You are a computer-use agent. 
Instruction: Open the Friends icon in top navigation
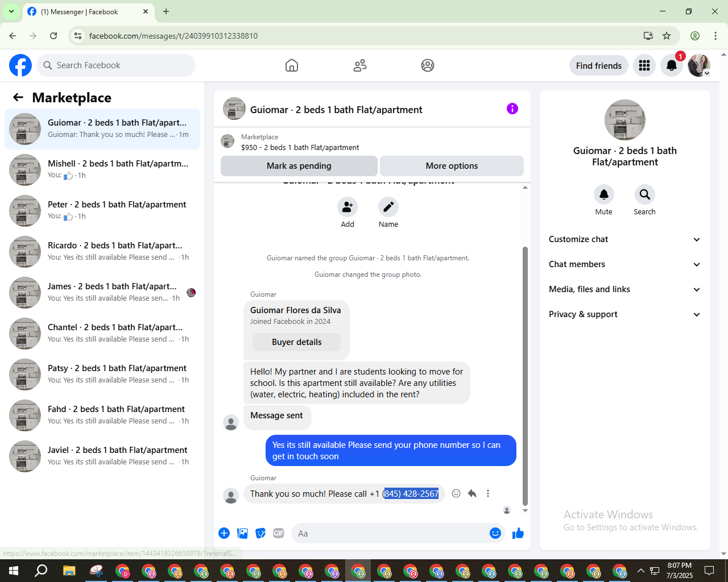(360, 65)
